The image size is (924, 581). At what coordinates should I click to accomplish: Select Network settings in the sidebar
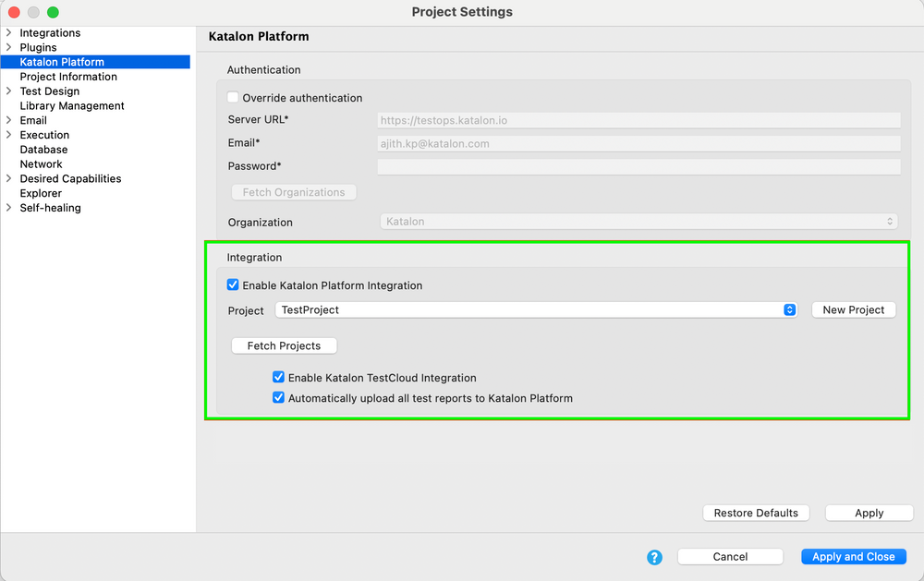tap(41, 163)
